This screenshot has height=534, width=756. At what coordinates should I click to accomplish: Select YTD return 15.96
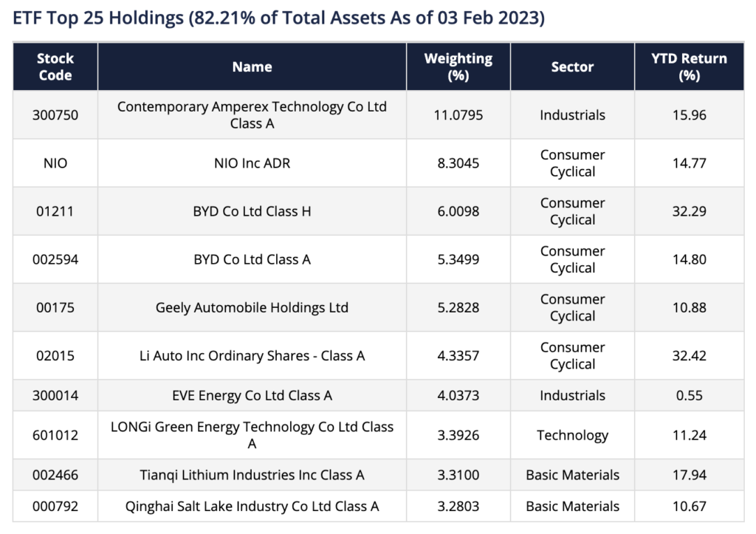pos(689,114)
